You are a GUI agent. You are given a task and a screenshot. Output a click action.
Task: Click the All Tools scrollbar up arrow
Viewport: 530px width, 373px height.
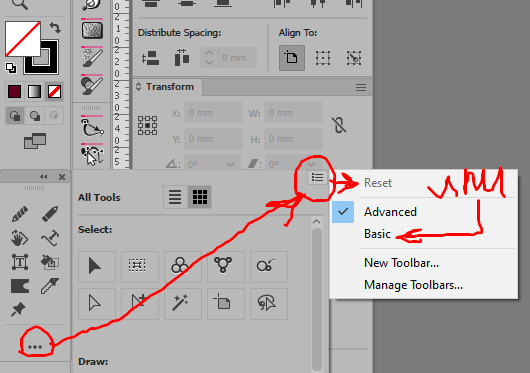coord(316,222)
